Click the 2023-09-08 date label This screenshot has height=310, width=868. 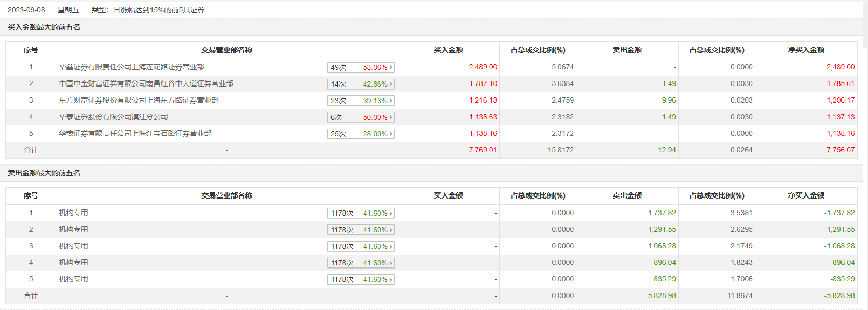(26, 10)
